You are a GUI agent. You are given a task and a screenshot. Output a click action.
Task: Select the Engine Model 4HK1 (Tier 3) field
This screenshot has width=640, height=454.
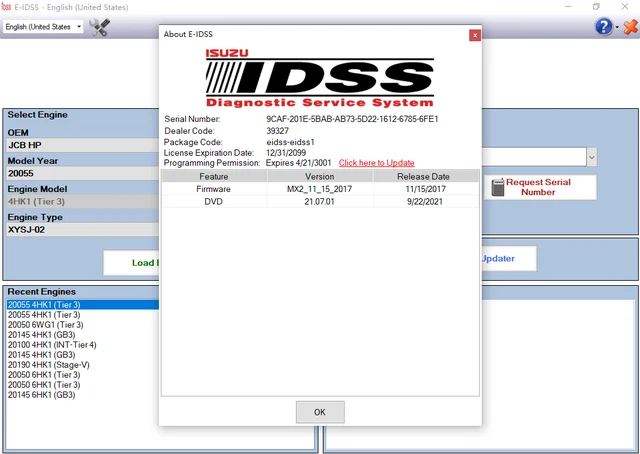[x=83, y=201]
